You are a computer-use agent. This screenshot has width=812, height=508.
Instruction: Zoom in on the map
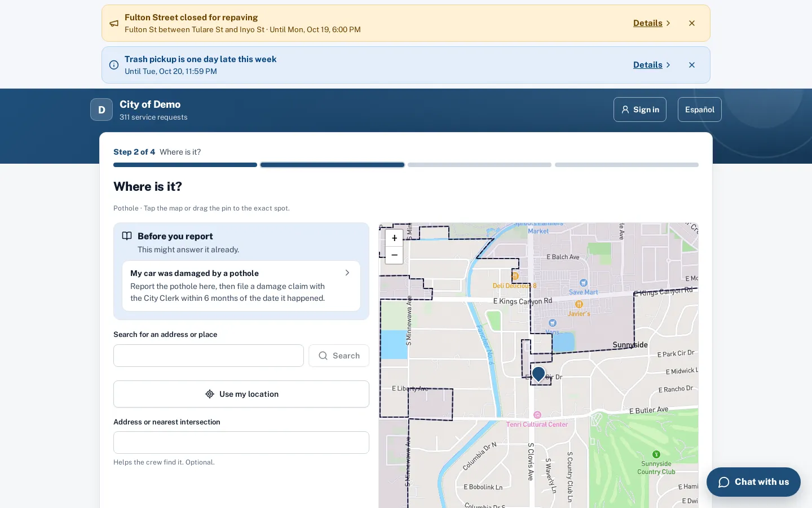(x=394, y=238)
